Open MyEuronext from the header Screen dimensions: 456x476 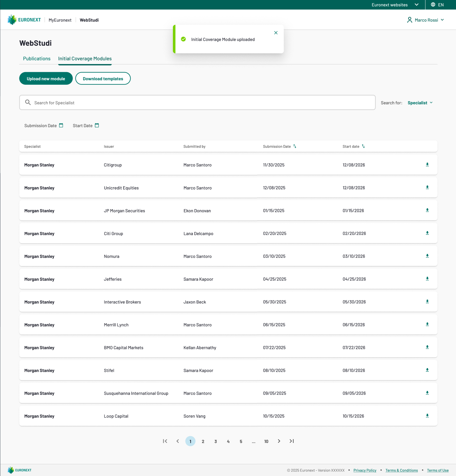coord(60,20)
